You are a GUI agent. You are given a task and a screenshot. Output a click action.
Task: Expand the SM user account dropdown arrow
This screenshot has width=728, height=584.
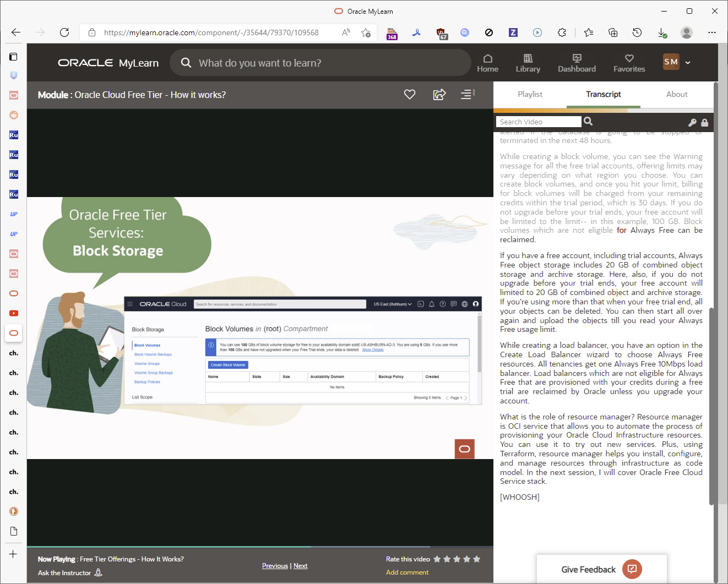point(688,63)
